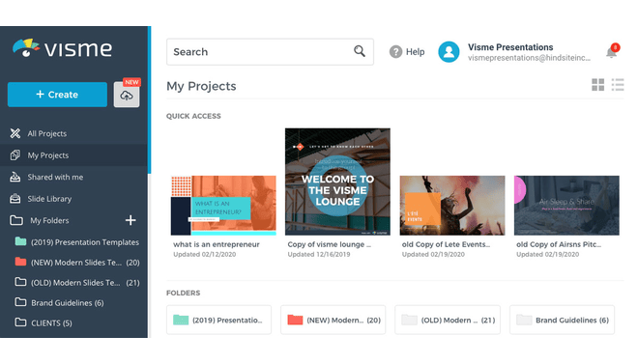The image size is (638, 364).
Task: Click the Visme logo
Action: (62, 48)
